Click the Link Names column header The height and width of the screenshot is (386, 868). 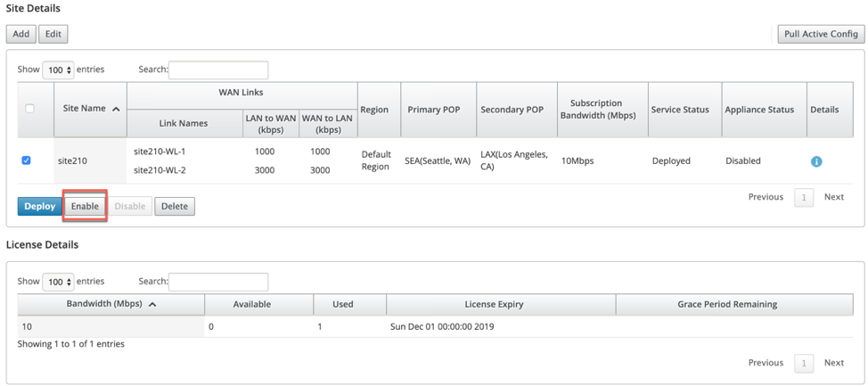[184, 123]
